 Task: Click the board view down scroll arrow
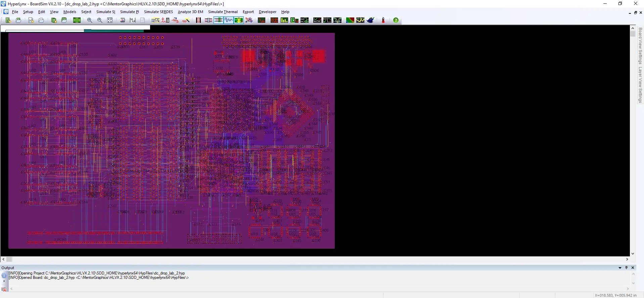click(x=633, y=254)
